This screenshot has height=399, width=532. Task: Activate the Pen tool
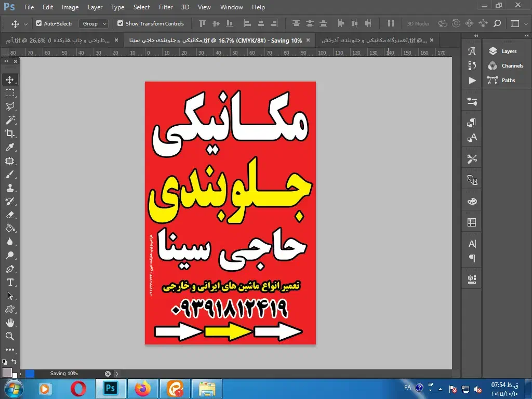(10, 269)
